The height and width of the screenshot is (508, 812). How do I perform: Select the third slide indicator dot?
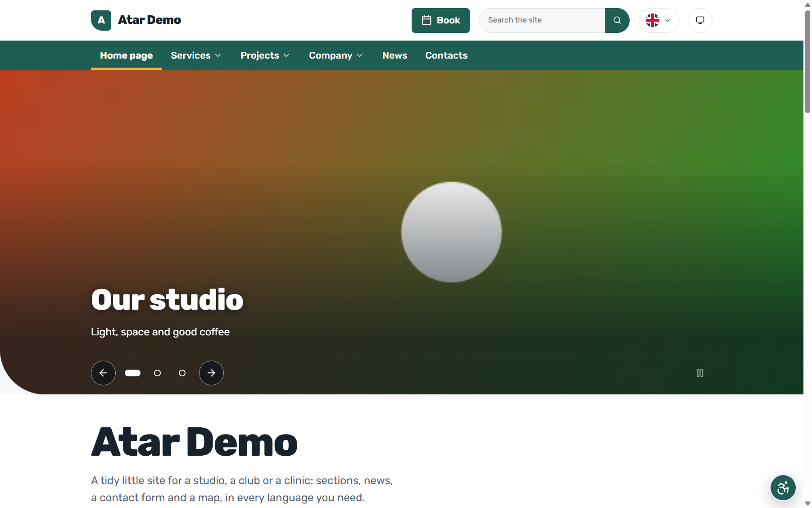click(182, 373)
